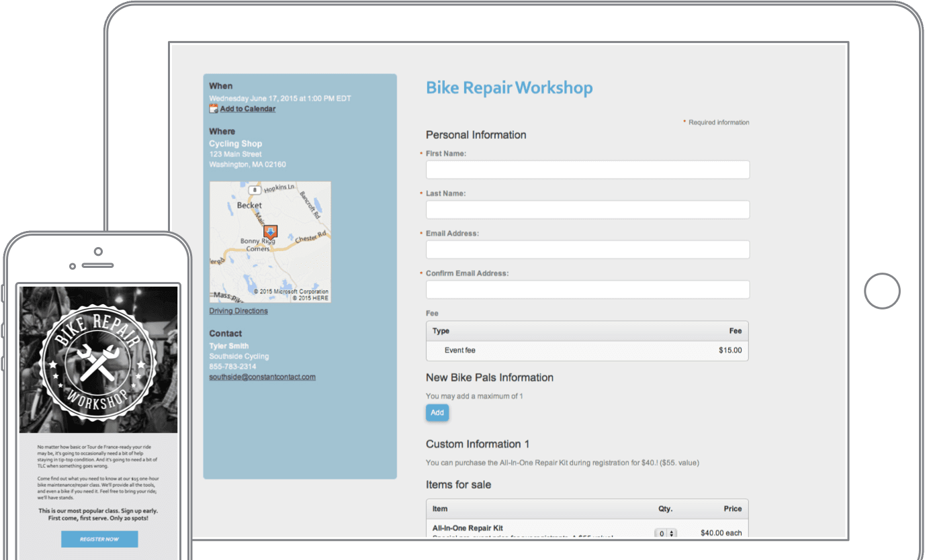Click the 855-783-2314 phone number
The width and height of the screenshot is (925, 560).
232,367
